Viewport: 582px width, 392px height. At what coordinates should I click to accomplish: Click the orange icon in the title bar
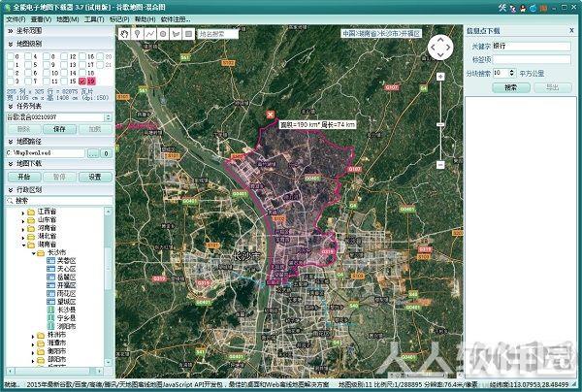543,8
